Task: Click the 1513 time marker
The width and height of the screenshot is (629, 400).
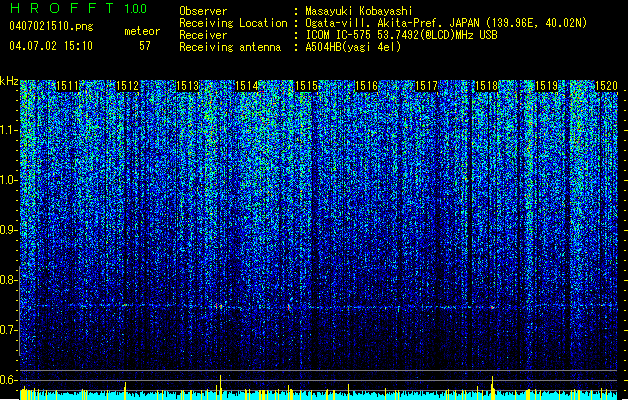Action: pyautogui.click(x=187, y=86)
